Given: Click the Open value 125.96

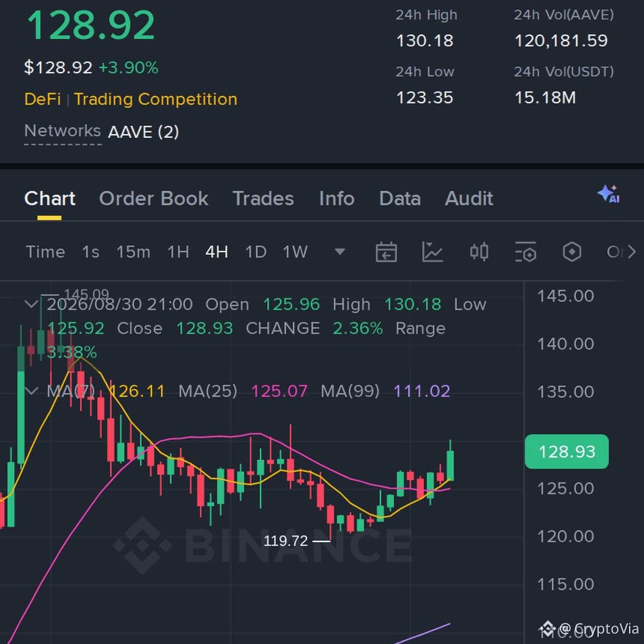Looking at the screenshot, I should (291, 304).
